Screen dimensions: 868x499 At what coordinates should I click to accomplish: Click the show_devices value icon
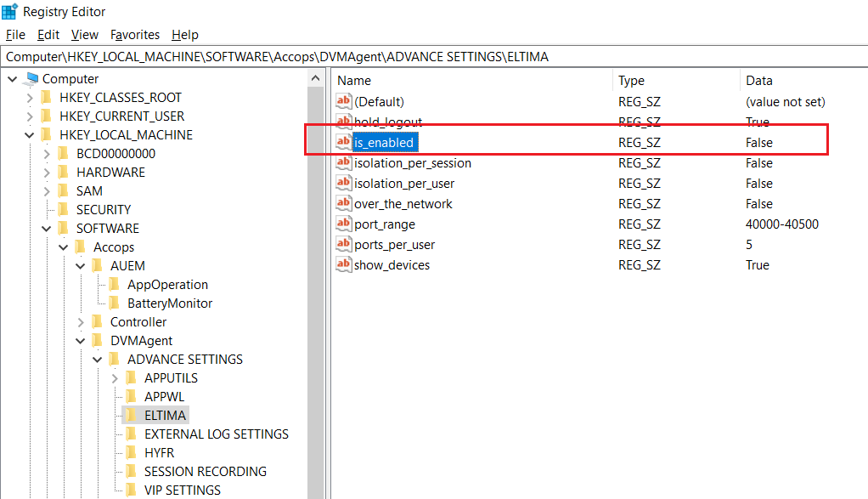point(344,264)
